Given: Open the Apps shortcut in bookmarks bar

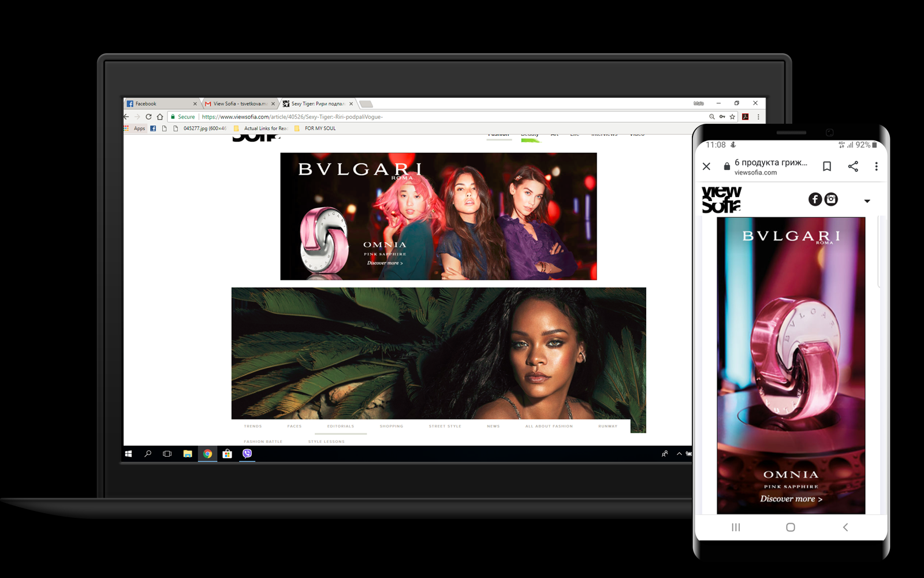Looking at the screenshot, I should point(135,128).
